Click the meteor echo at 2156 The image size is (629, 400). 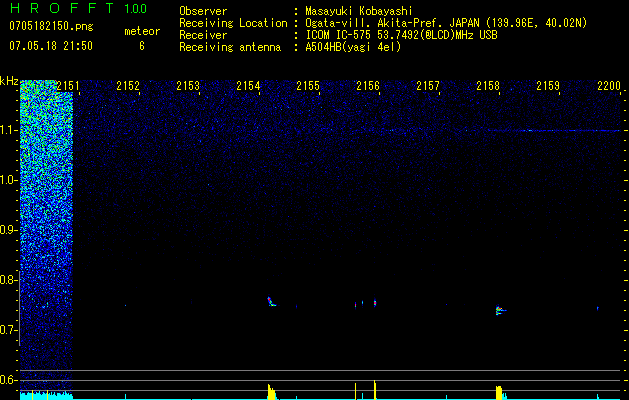[375, 303]
